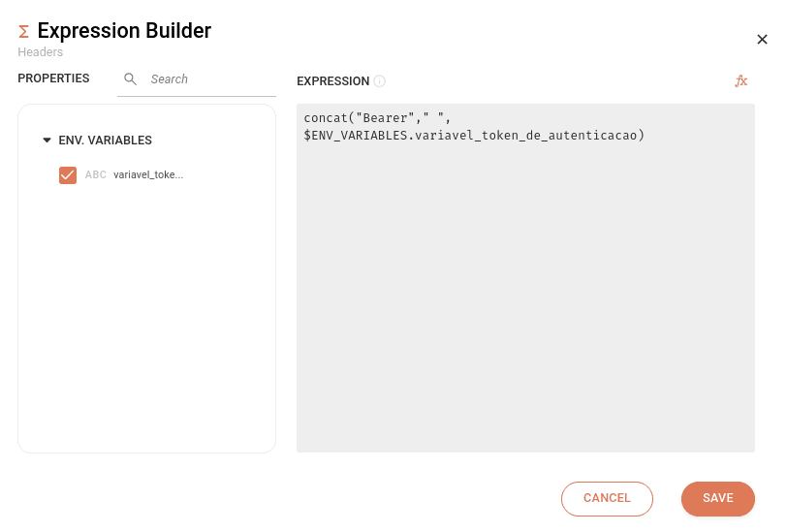This screenshot has width=787, height=532.
Task: Open the fx functions list
Action: tap(741, 81)
